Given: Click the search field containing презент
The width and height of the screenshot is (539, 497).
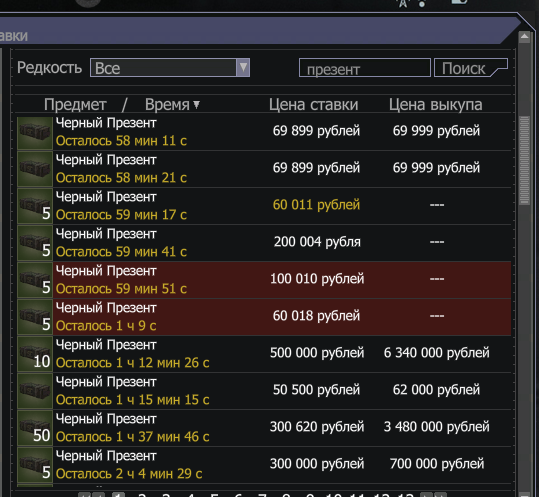Looking at the screenshot, I should click(364, 68).
